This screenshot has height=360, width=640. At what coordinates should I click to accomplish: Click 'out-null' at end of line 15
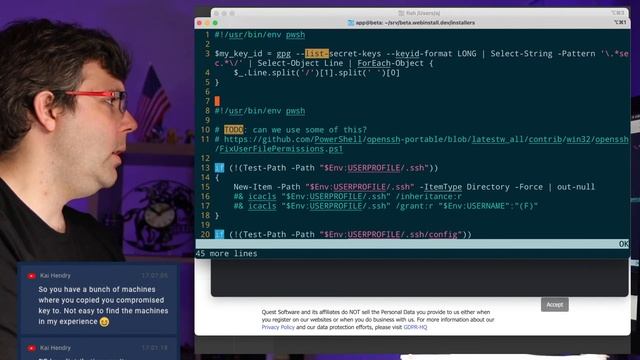(x=576, y=187)
